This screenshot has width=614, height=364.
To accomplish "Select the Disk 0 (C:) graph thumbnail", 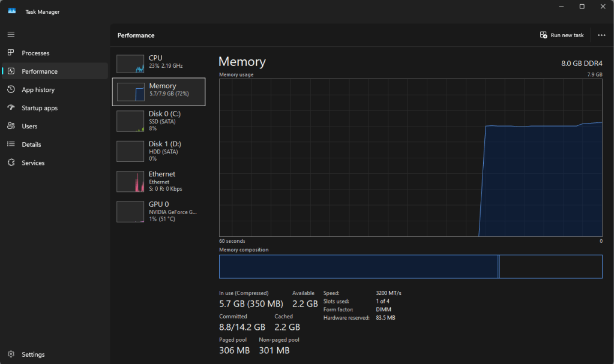I will (x=130, y=121).
